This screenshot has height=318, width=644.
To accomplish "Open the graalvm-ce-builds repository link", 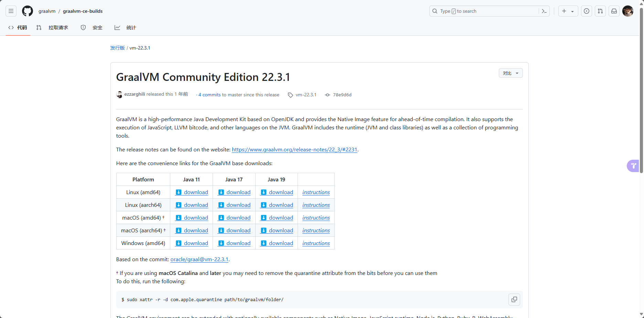I will [x=83, y=11].
